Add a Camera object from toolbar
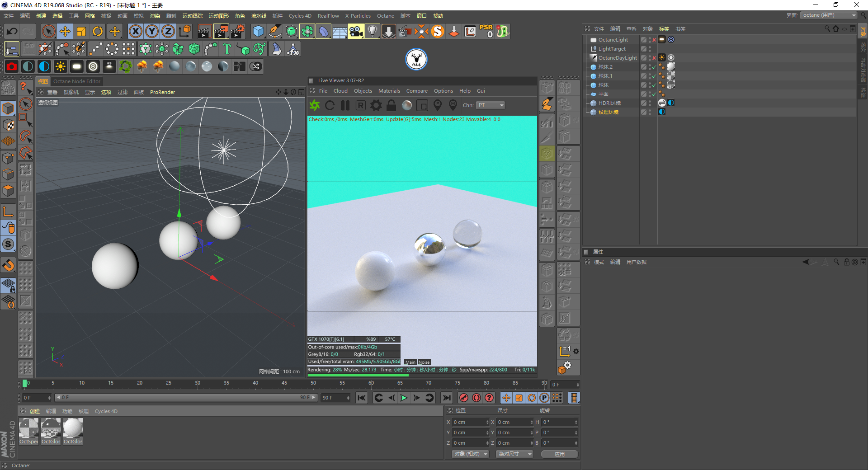This screenshot has height=470, width=868. coord(356,31)
